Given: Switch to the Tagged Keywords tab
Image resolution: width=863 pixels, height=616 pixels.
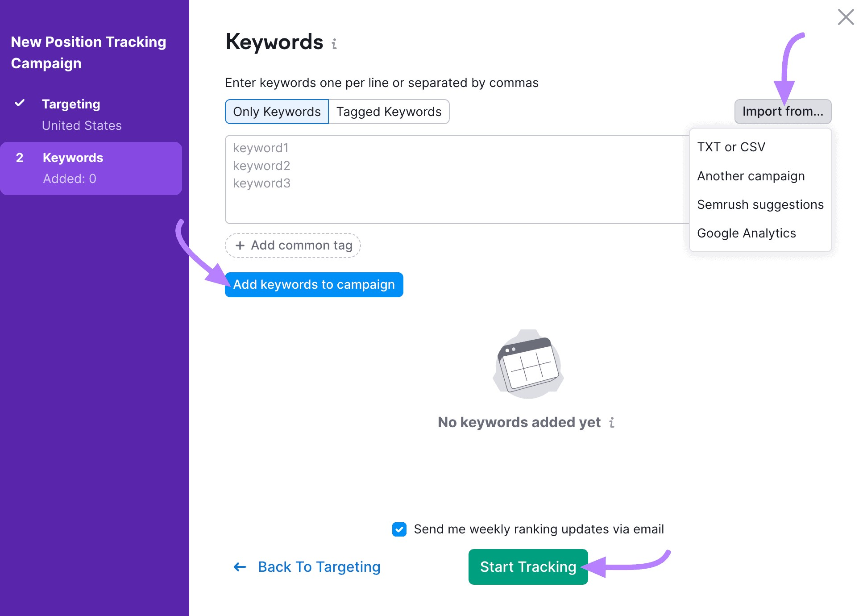Looking at the screenshot, I should pyautogui.click(x=389, y=112).
